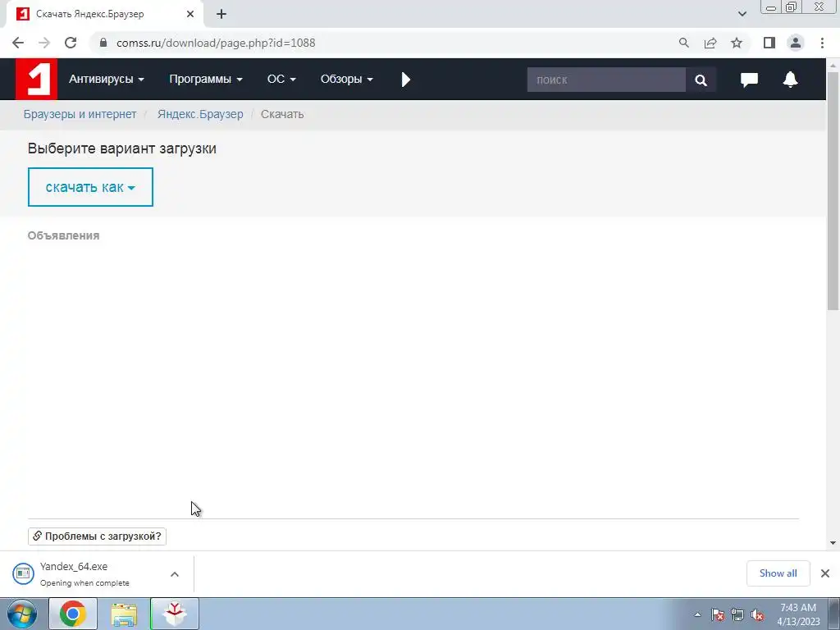Click Yandex installer taskbar icon
Screen dimensions: 840x630
click(175, 614)
